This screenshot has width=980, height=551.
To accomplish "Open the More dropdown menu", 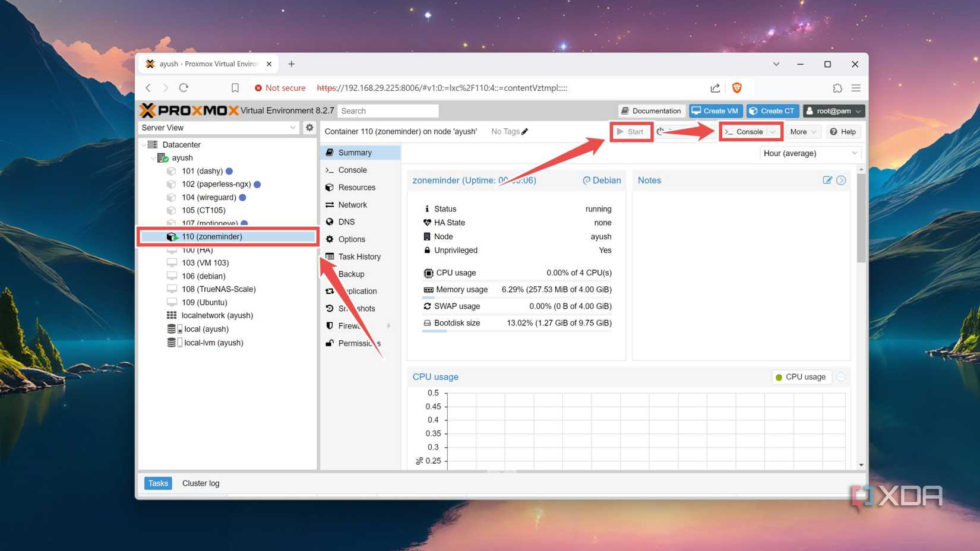I will 803,132.
